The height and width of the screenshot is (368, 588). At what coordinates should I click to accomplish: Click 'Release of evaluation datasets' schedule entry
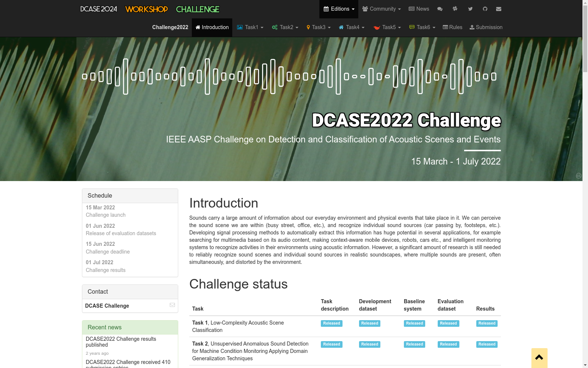click(121, 233)
